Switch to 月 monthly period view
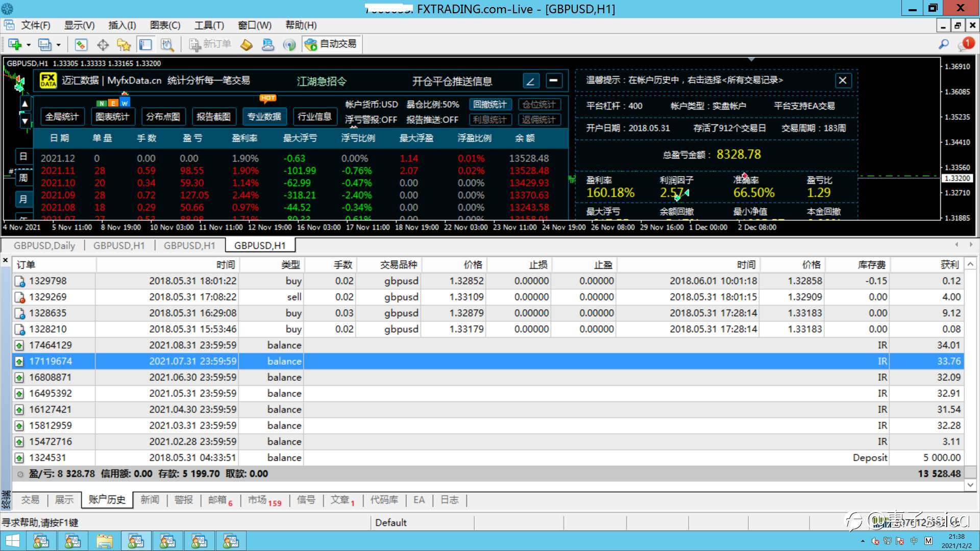 click(23, 199)
